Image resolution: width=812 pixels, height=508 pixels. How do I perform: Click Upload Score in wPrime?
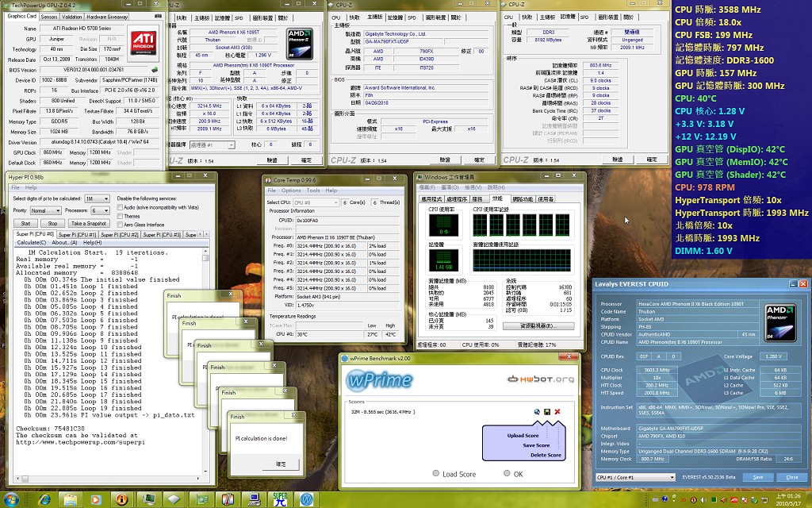[x=523, y=436]
